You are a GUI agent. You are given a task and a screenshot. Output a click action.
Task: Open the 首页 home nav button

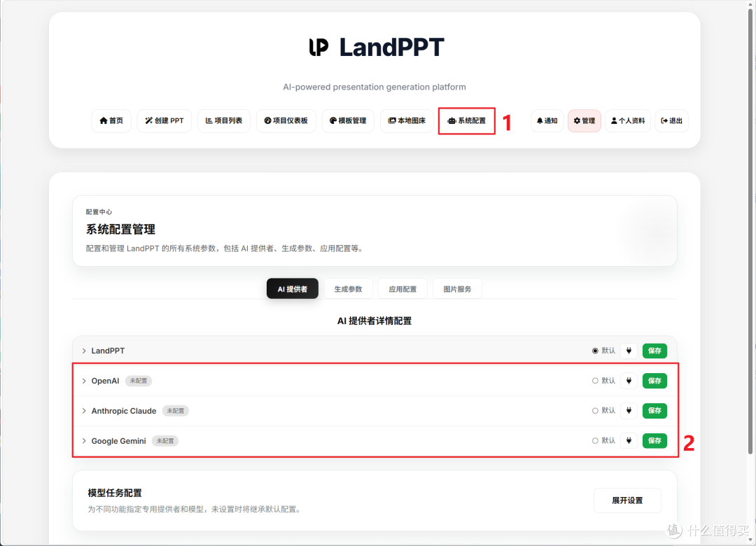click(x=111, y=120)
